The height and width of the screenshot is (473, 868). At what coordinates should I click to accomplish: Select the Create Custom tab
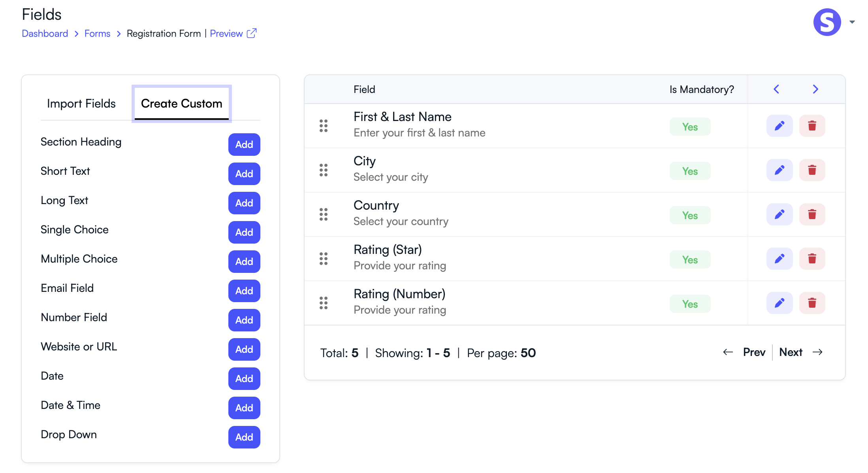click(x=181, y=104)
